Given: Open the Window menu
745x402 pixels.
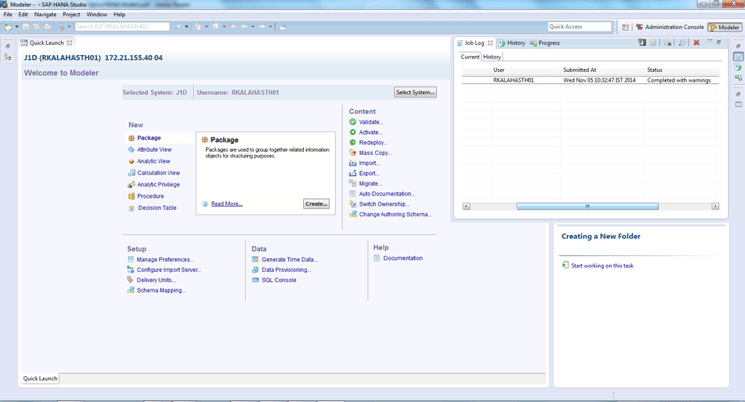Looking at the screenshot, I should pyautogui.click(x=96, y=14).
